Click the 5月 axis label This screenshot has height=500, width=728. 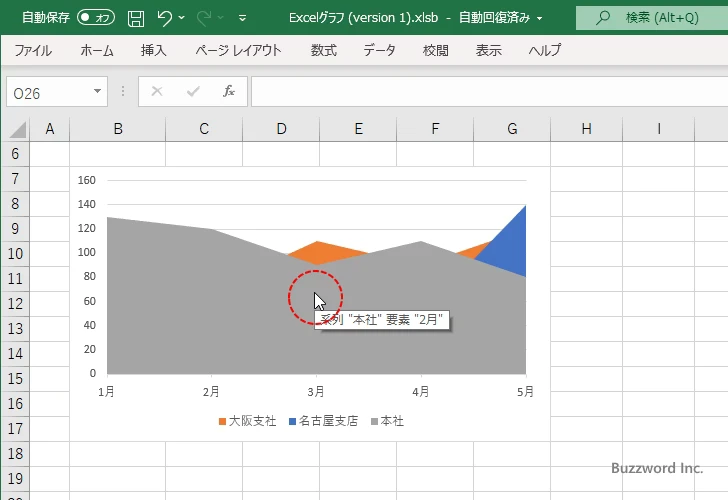pos(525,392)
